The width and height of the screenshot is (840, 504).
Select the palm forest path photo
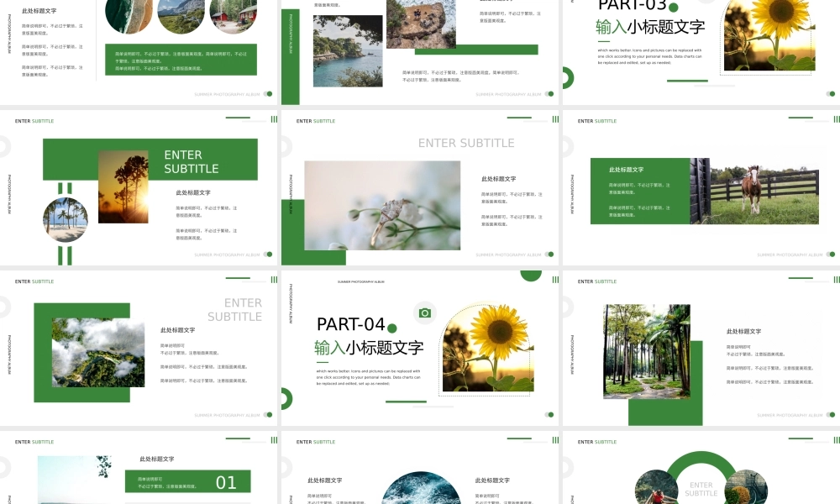click(x=647, y=351)
